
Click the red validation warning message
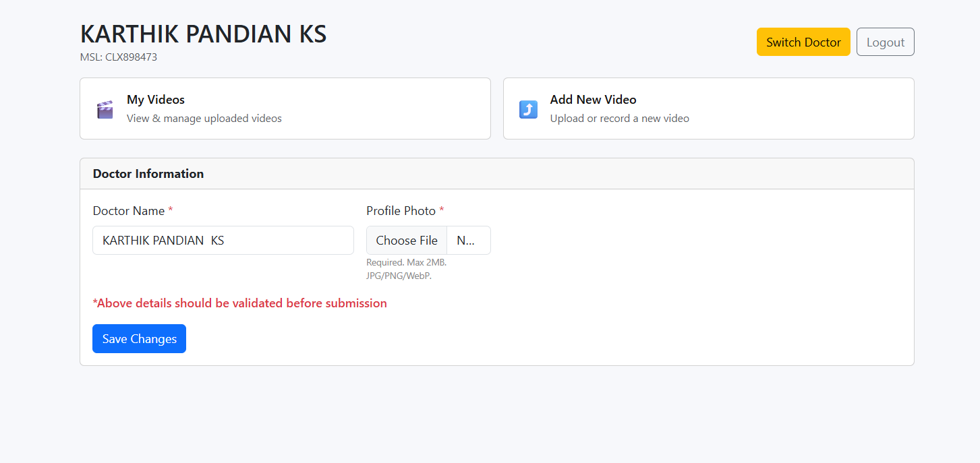[x=239, y=303]
